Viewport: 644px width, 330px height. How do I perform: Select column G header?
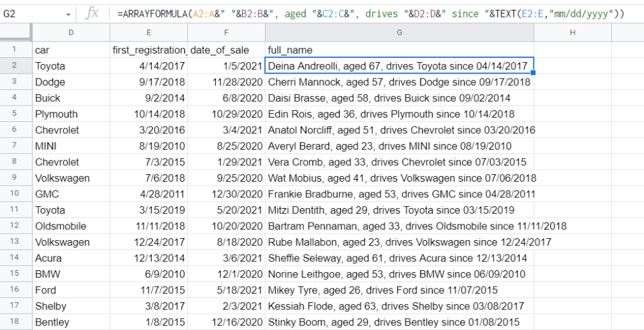[399, 33]
